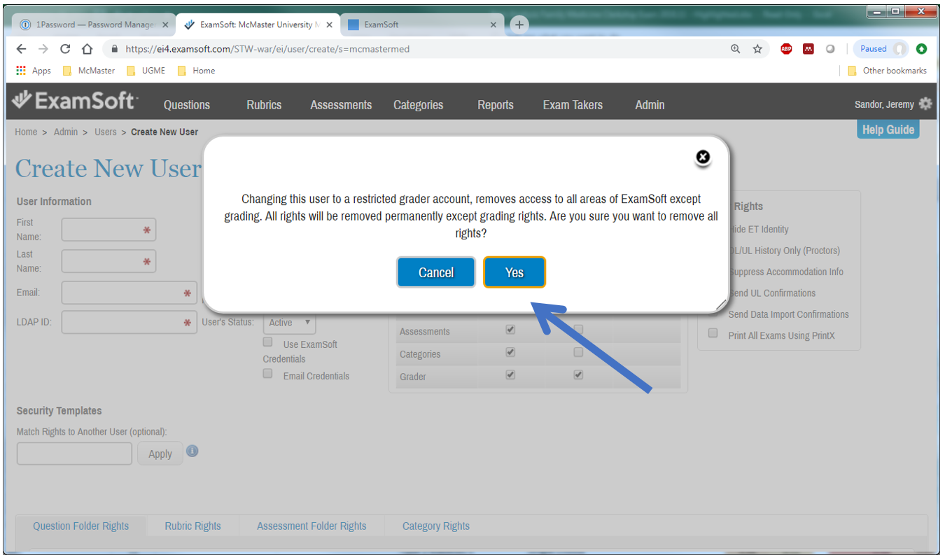Open the UGME bookmark folder
This screenshot has width=945, height=560.
coord(146,71)
